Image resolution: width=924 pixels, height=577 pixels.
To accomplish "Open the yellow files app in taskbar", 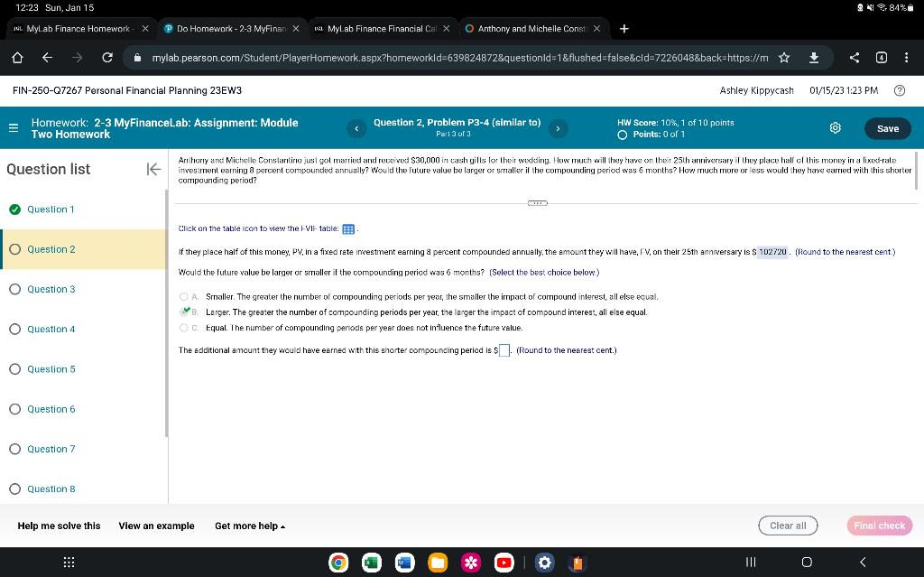I will 438,563.
